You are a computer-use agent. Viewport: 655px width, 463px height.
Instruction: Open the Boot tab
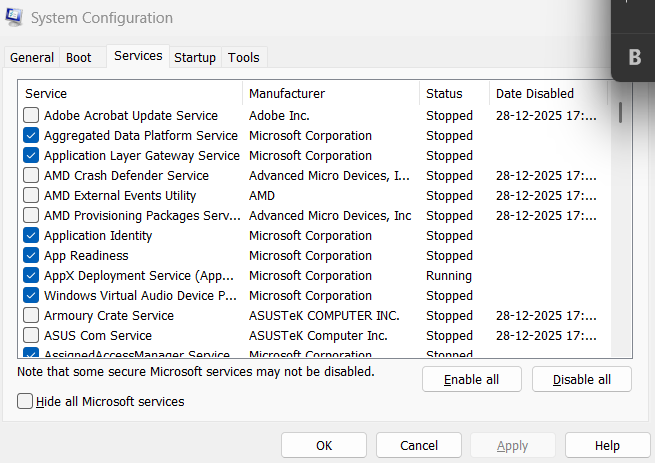pos(78,58)
